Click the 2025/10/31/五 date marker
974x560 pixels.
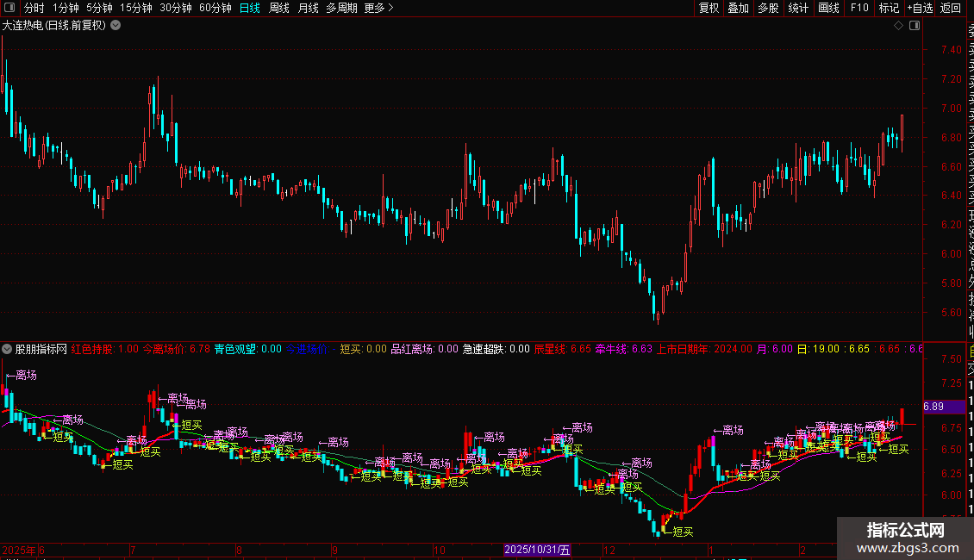point(537,550)
